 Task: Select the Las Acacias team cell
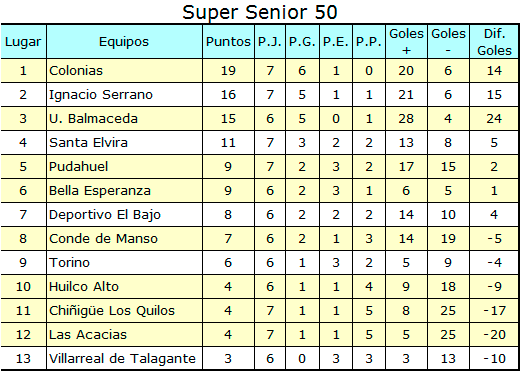[124, 335]
